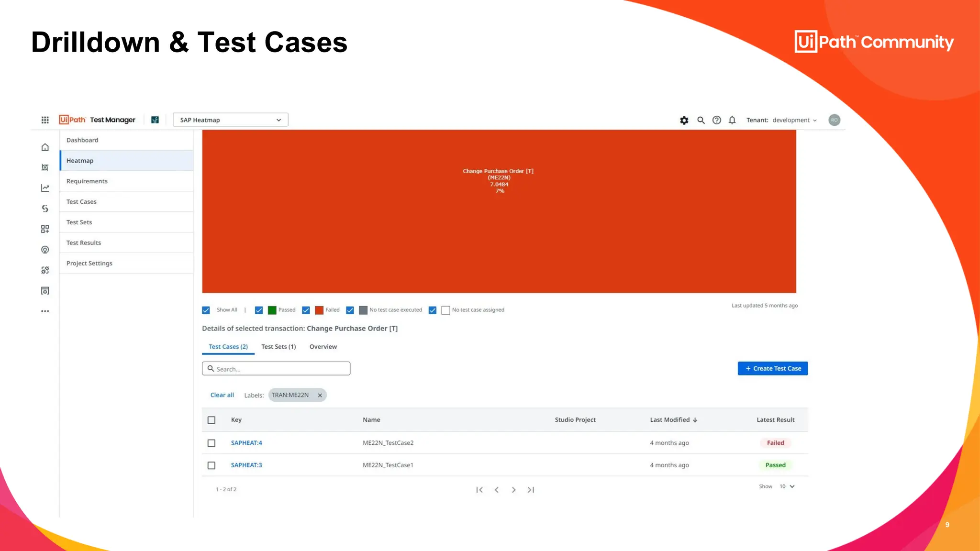Click the home icon in left rail

pos(45,147)
